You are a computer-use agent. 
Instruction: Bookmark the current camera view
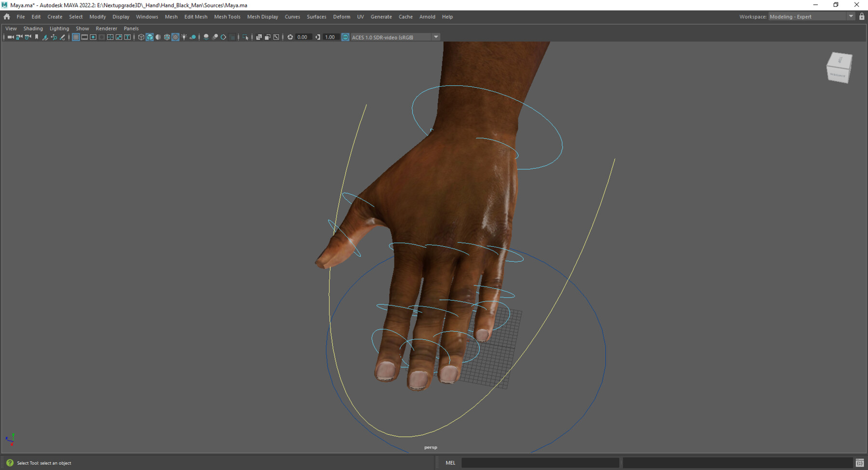coord(37,37)
